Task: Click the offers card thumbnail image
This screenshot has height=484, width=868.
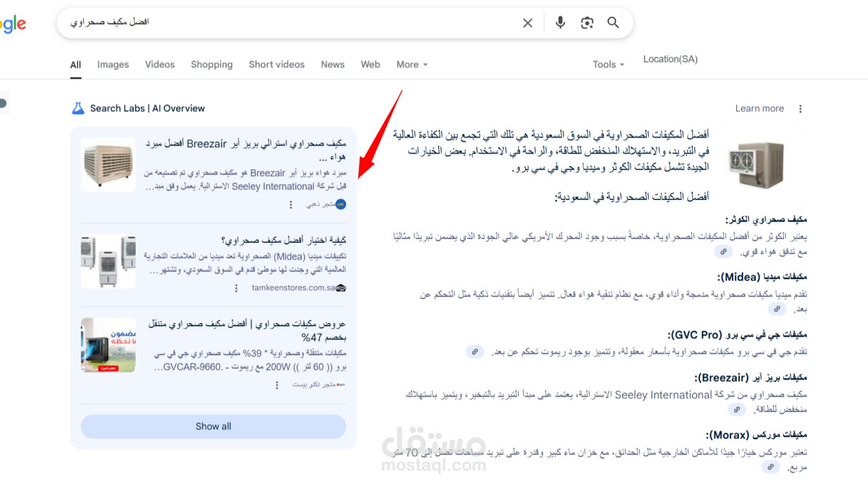Action: [108, 345]
